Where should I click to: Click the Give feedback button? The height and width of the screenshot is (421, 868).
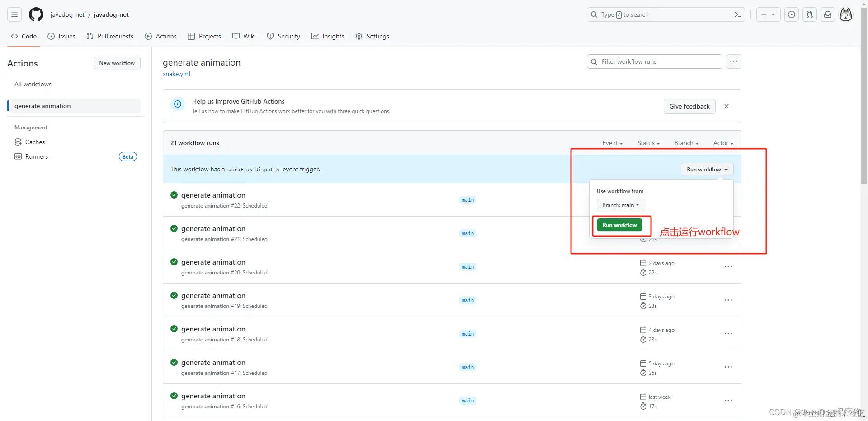tap(689, 106)
